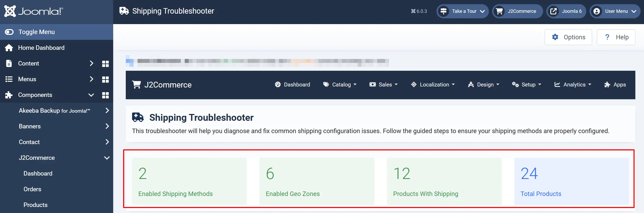Open the Design navbar menu
The width and height of the screenshot is (644, 213).
(x=484, y=85)
